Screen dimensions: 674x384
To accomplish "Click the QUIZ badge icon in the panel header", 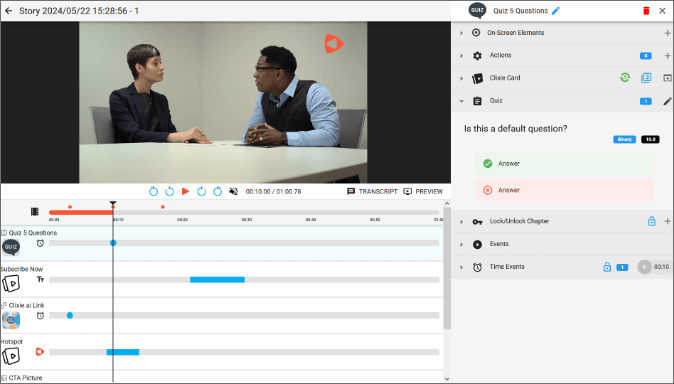I will (477, 11).
